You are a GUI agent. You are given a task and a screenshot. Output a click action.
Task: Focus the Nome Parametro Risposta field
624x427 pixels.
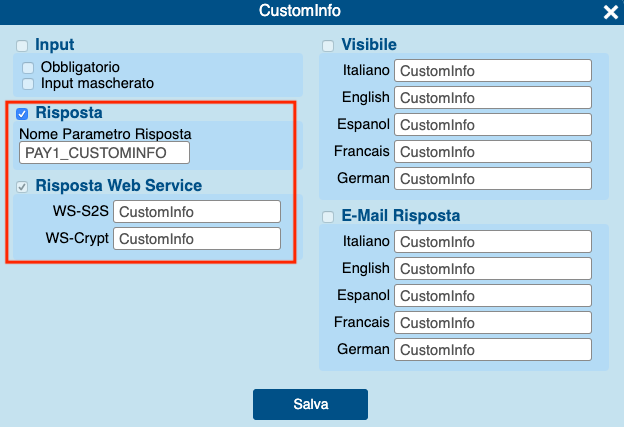point(104,152)
